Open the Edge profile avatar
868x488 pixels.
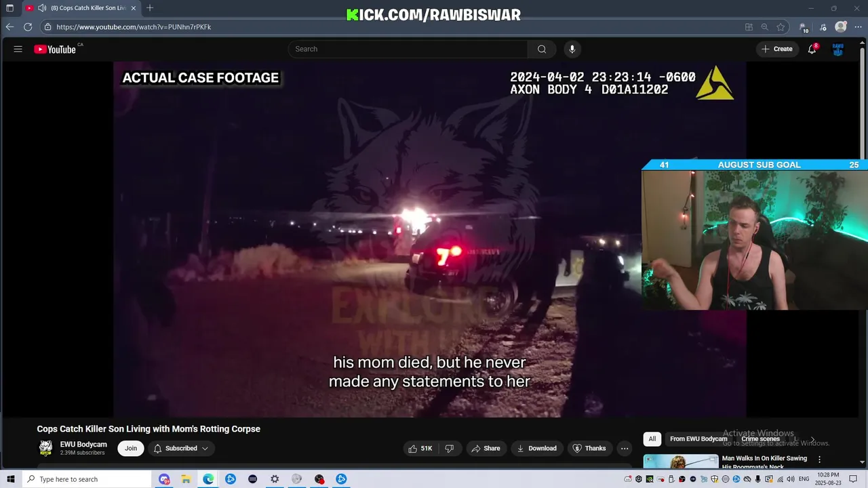point(841,27)
